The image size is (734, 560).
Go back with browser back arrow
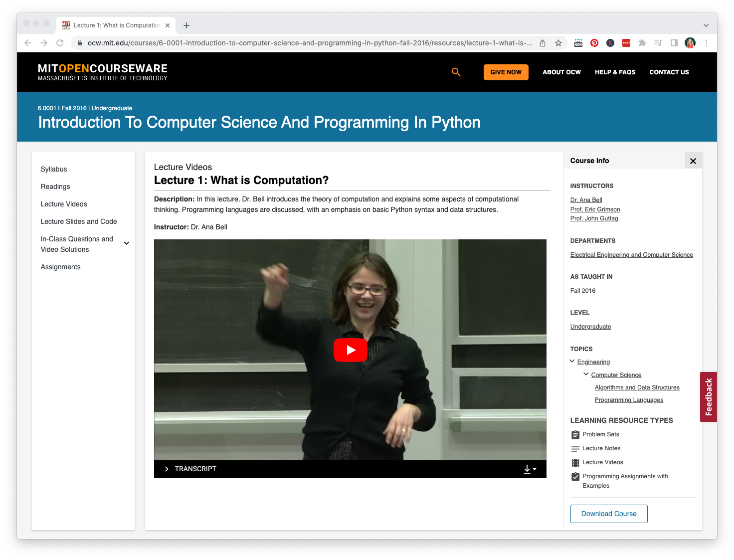coord(28,43)
